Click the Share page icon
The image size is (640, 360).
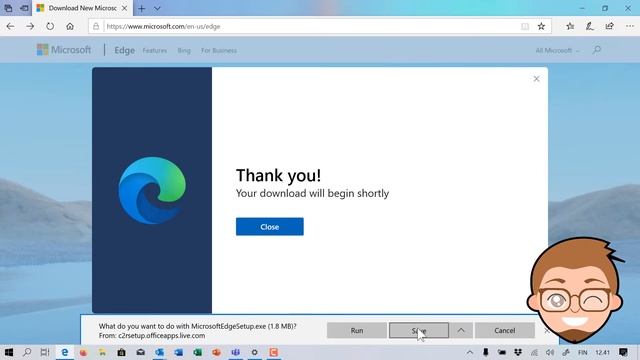point(610,27)
